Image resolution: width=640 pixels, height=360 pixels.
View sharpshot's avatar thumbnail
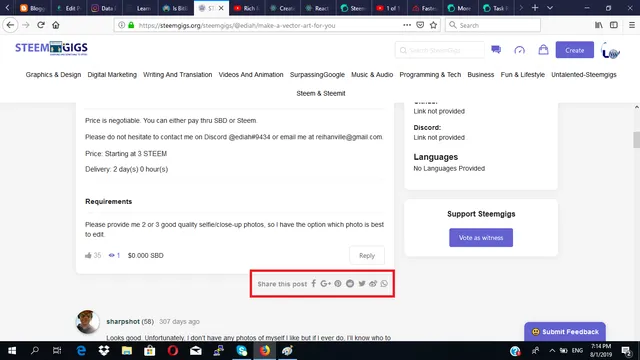click(87, 322)
